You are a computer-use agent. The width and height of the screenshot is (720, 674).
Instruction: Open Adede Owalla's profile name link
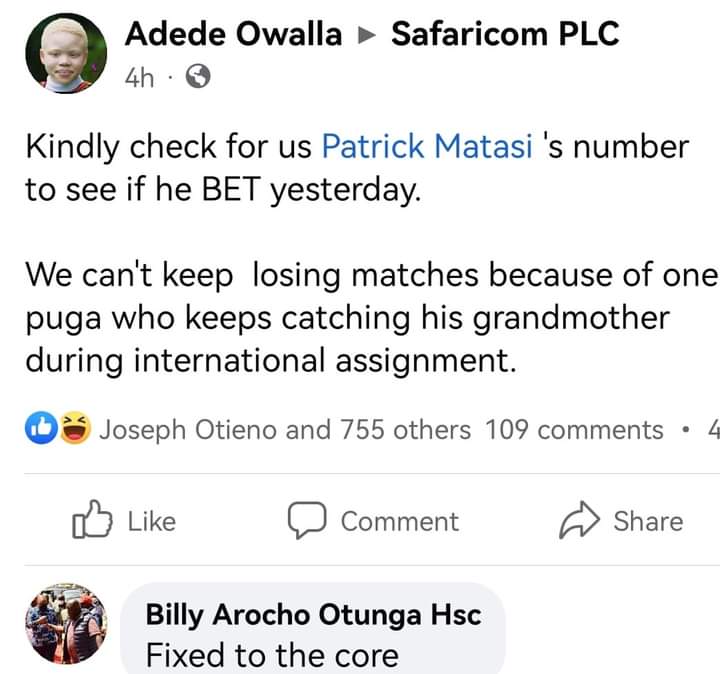tap(232, 34)
